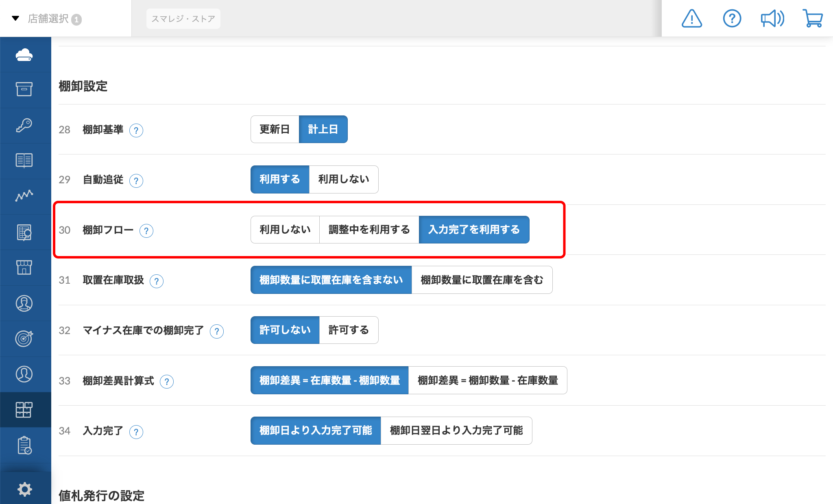Screen dimensions: 833x504
Task: Click the clipboard check sidebar icon
Action: 24,445
